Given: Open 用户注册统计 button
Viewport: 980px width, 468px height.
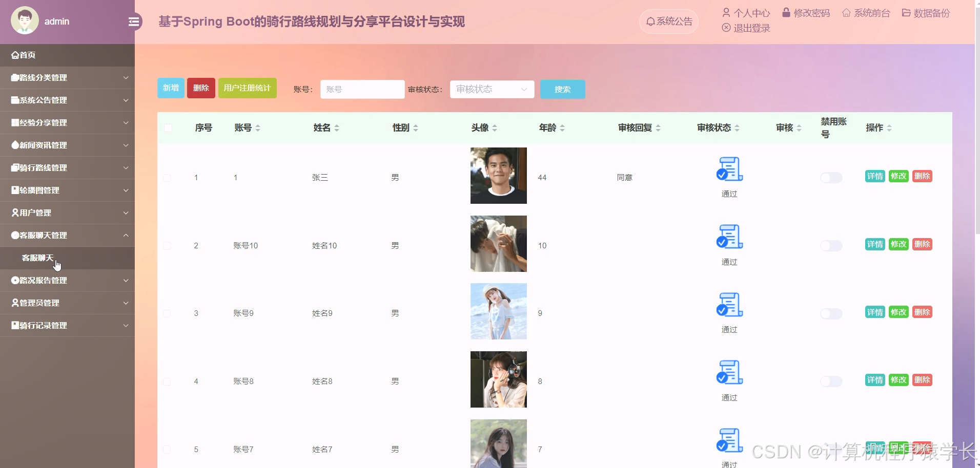Looking at the screenshot, I should (248, 88).
